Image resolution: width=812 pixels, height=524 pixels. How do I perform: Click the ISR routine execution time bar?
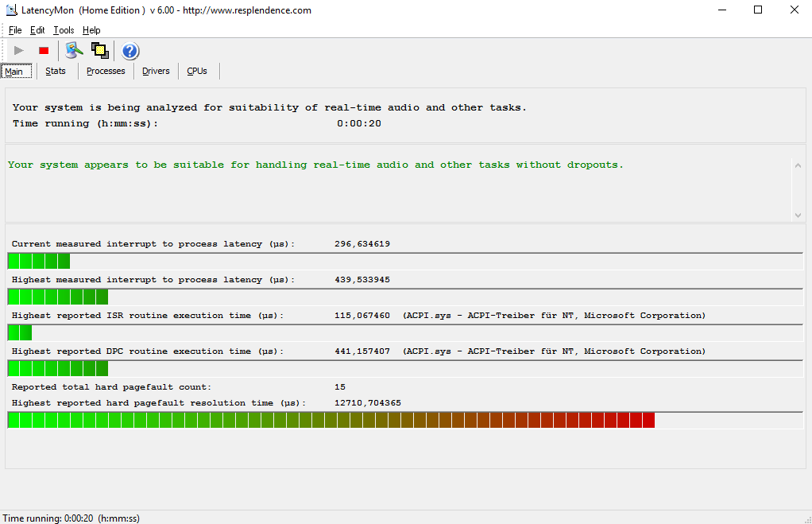pos(405,332)
